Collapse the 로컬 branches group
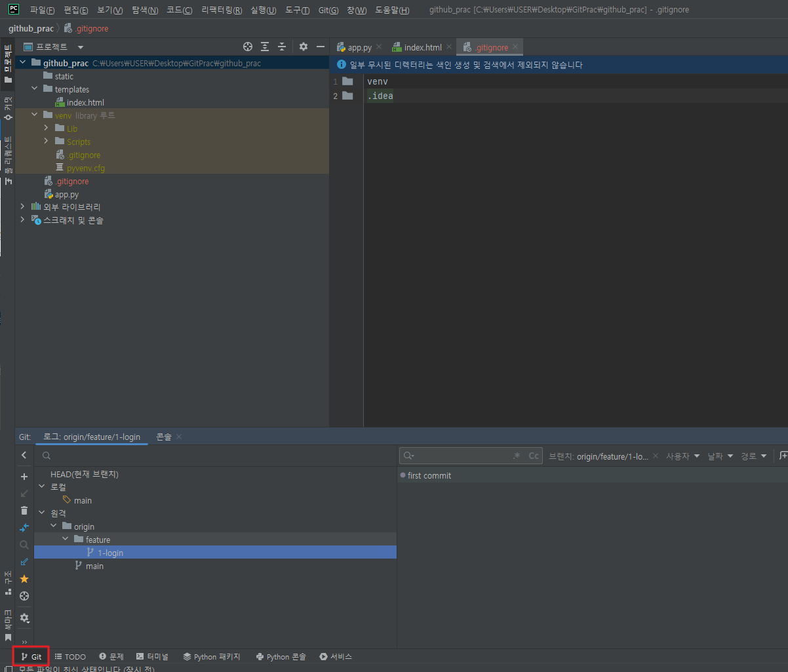Image resolution: width=788 pixels, height=672 pixels. coord(43,486)
